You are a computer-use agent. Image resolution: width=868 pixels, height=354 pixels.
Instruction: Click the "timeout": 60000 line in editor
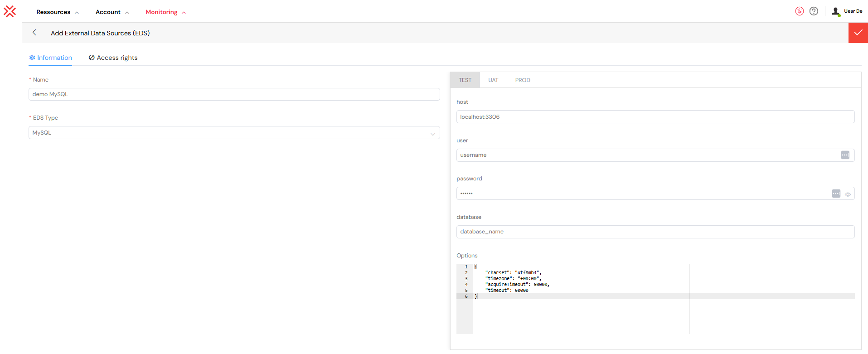click(506, 291)
